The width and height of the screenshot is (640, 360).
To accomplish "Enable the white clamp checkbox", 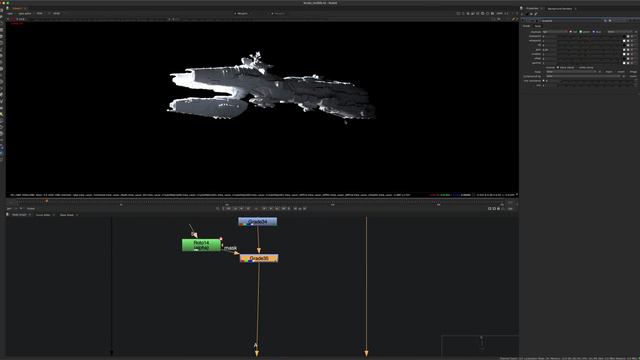I will coord(578,68).
